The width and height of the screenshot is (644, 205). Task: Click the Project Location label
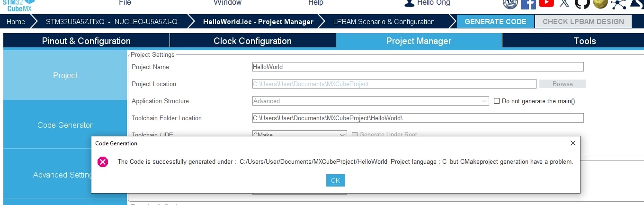pyautogui.click(x=154, y=84)
